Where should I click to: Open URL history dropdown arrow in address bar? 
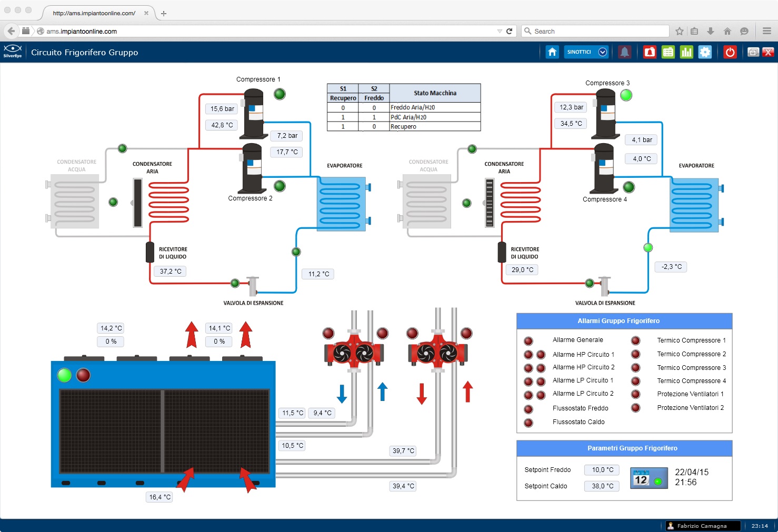coord(499,32)
